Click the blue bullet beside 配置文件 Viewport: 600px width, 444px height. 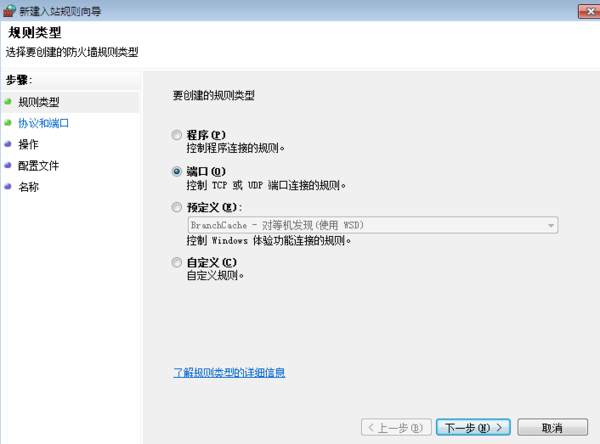8,165
